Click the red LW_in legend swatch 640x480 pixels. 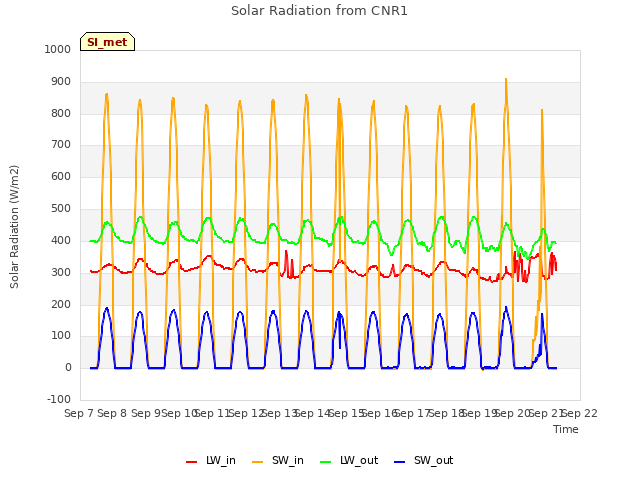(x=191, y=462)
